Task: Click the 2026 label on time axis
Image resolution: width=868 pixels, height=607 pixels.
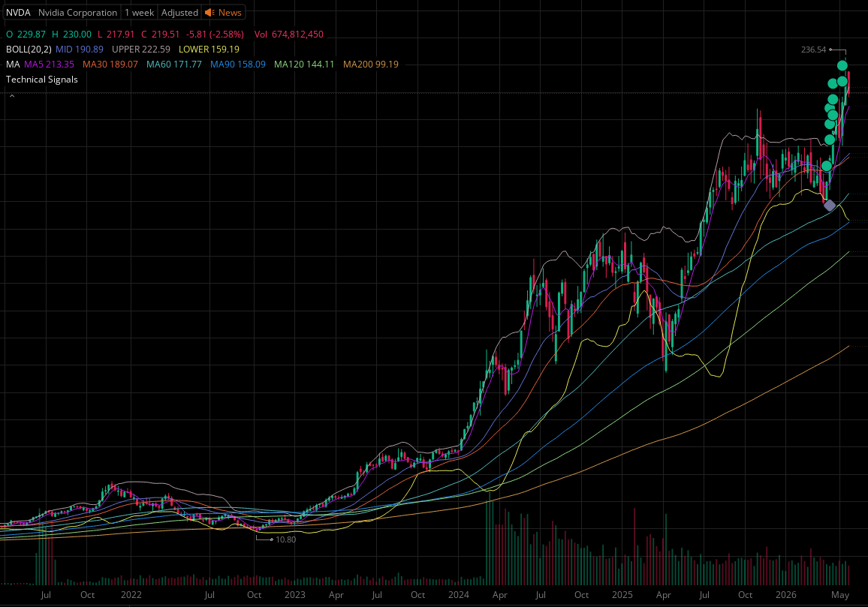Action: tap(785, 595)
